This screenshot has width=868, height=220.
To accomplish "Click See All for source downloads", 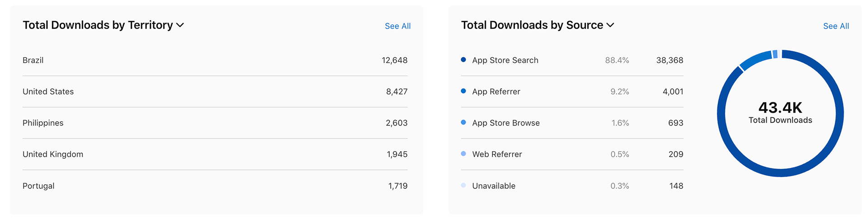I will coord(836,26).
